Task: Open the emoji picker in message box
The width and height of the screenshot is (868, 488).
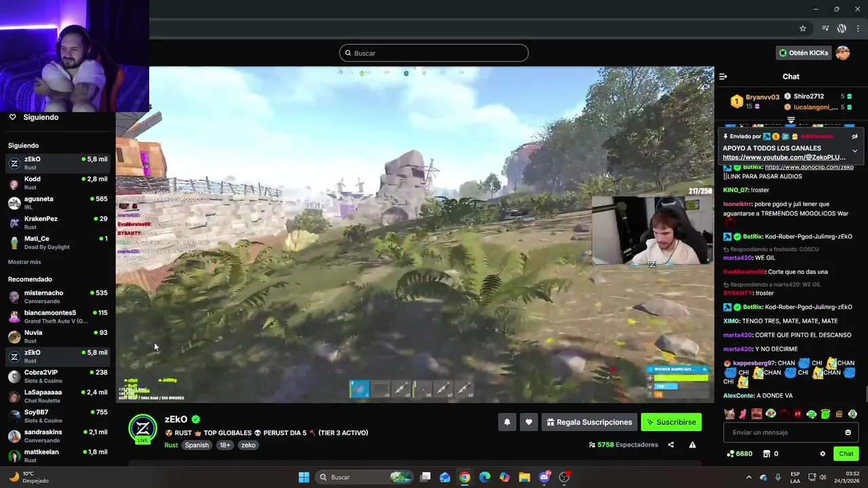Action: pyautogui.click(x=848, y=432)
